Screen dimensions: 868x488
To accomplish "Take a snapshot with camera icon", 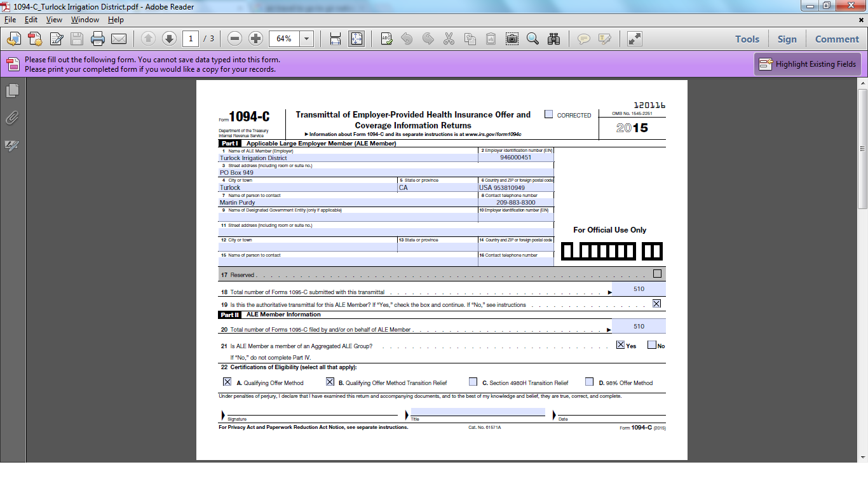I will click(512, 39).
